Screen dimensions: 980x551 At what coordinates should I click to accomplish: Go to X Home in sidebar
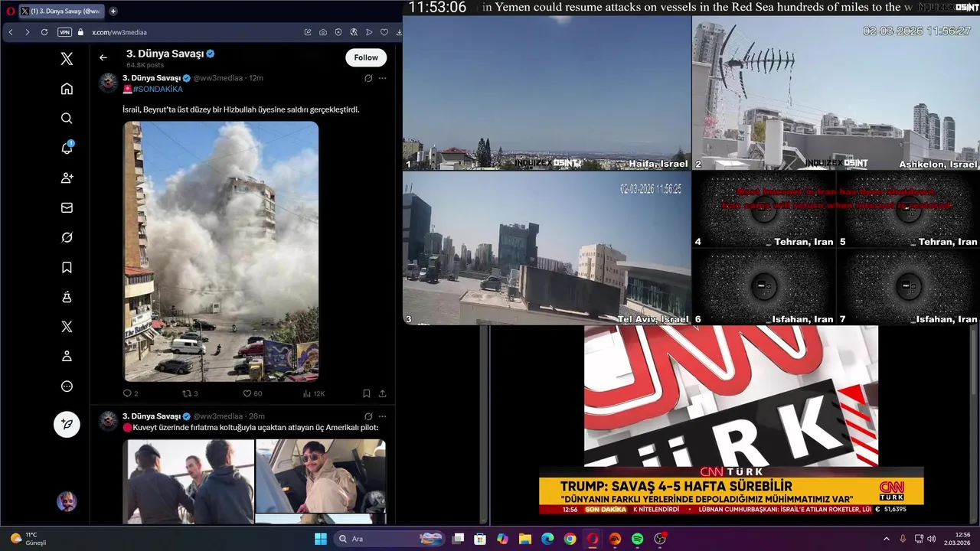pos(67,89)
